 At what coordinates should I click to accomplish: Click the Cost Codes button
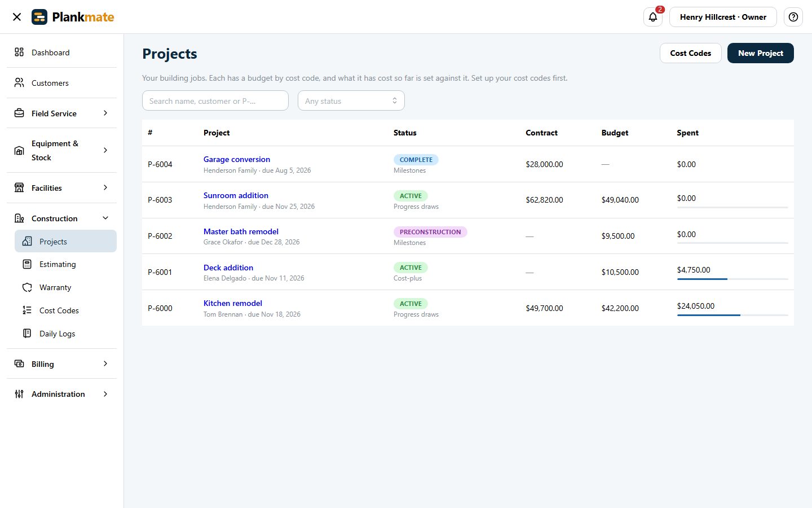tap(690, 53)
